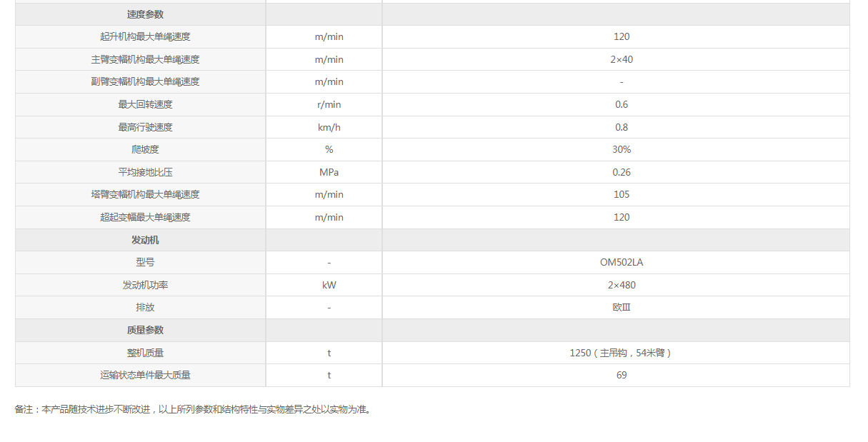Select the 起升机构最大单绳速度 row label

145,36
